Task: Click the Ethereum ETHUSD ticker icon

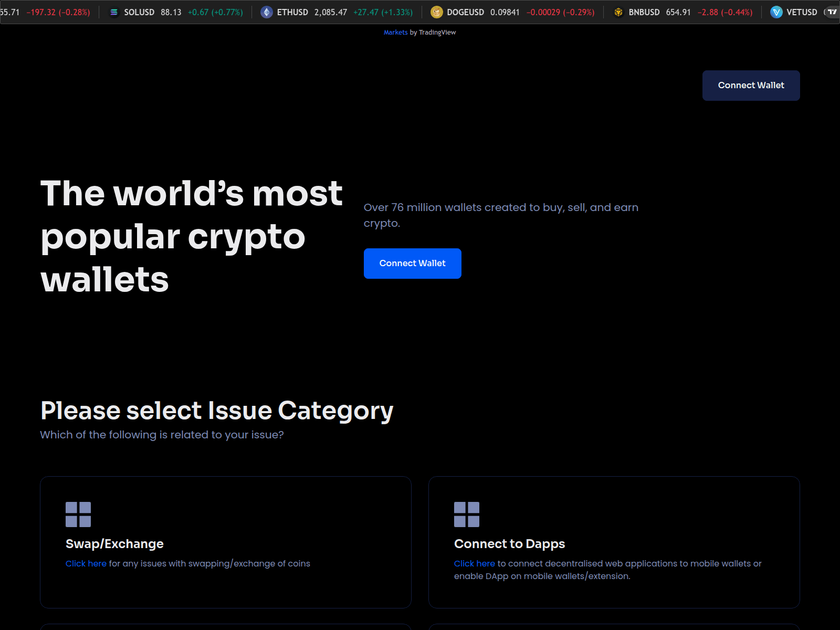Action: click(267, 12)
